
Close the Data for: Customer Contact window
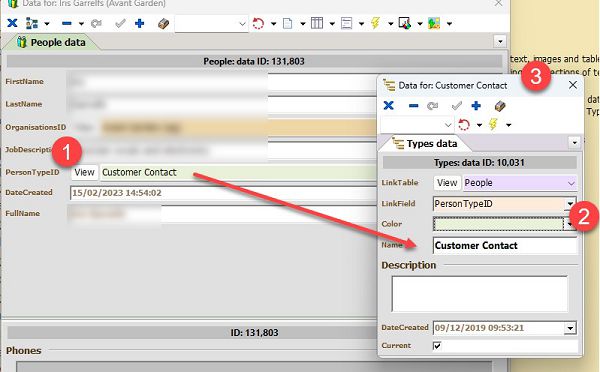(x=573, y=85)
